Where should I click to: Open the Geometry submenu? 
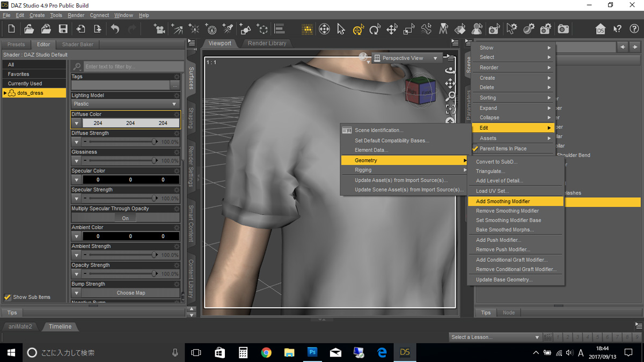(405, 160)
